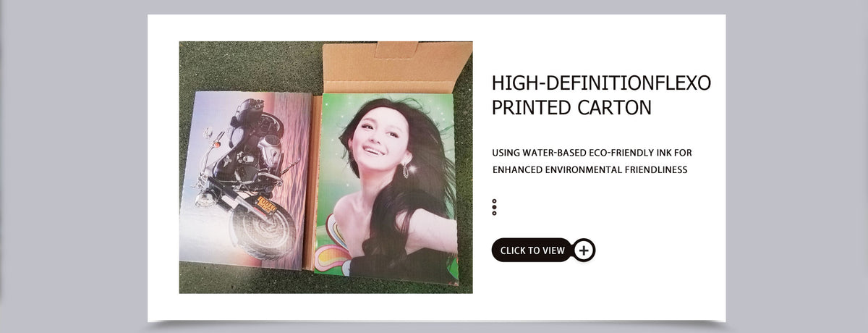The height and width of the screenshot is (333, 868).
Task: Click the gray background left of card
Action: (72, 166)
